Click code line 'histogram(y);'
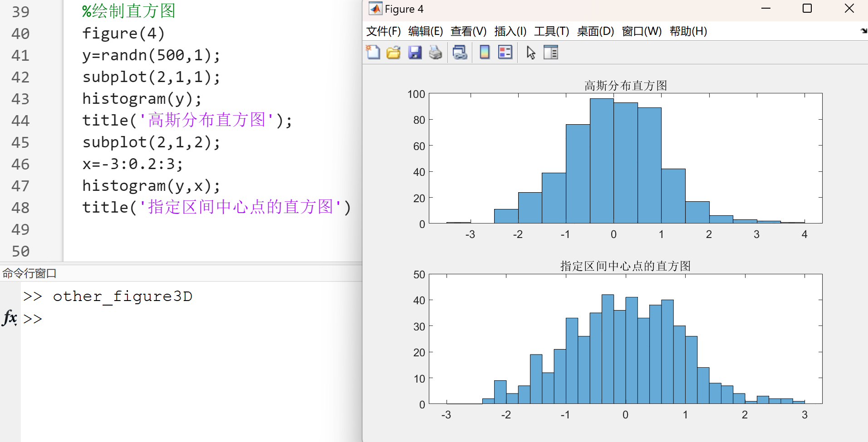 [x=142, y=99]
